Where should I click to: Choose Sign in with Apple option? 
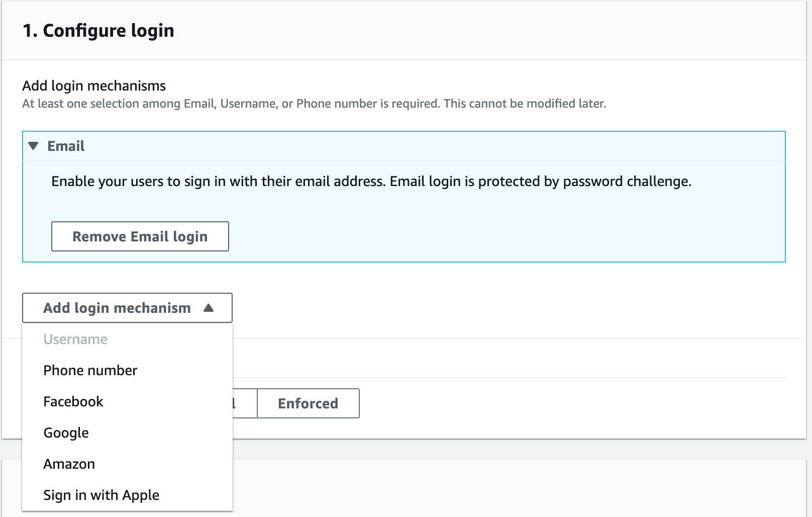[x=101, y=495]
